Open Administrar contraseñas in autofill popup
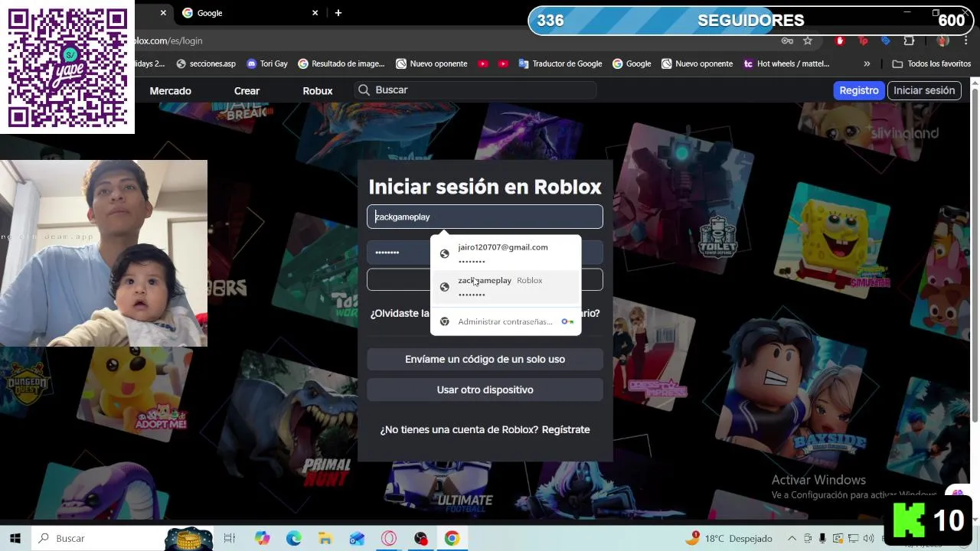The height and width of the screenshot is (551, 980). 505,321
